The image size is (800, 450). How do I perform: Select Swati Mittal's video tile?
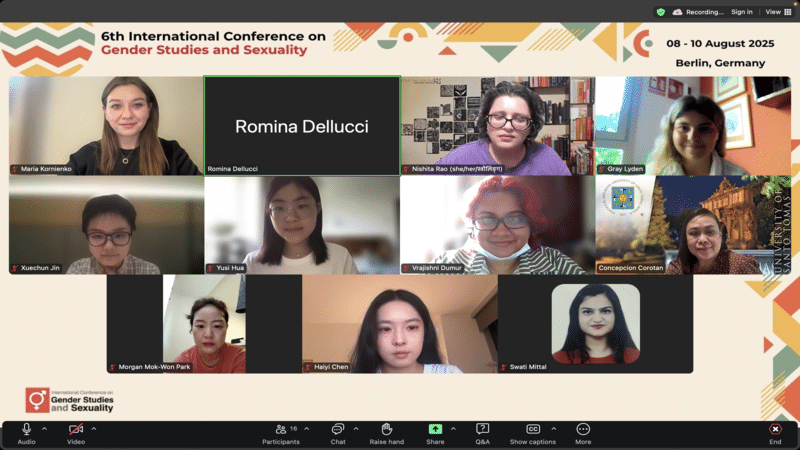[595, 324]
